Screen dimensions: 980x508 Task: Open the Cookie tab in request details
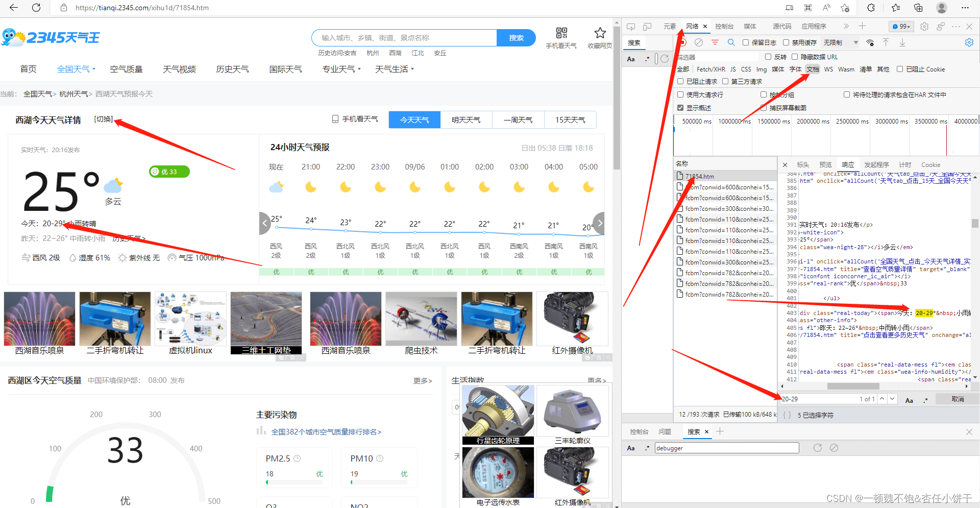tap(930, 164)
